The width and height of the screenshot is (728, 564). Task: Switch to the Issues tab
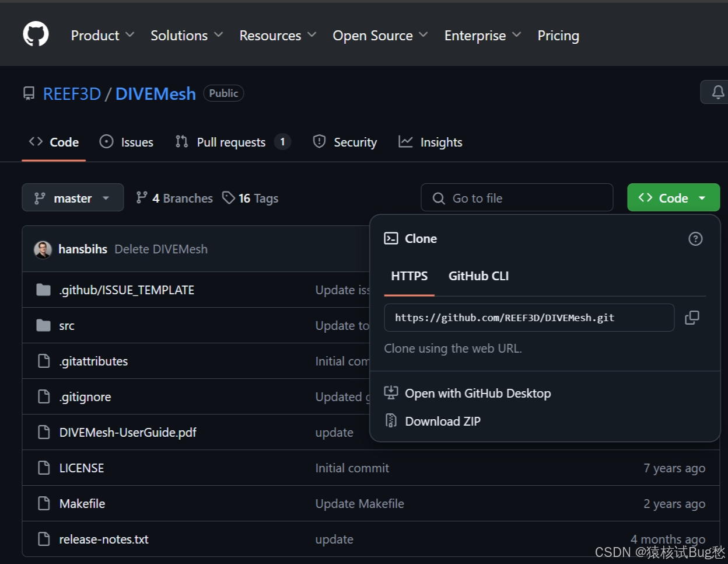click(x=127, y=142)
